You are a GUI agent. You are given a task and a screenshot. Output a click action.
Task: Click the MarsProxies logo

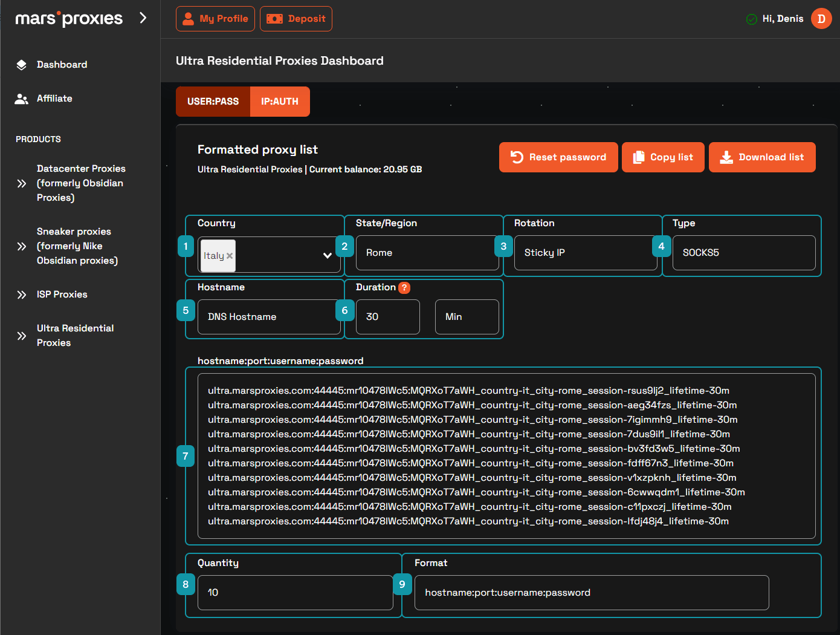click(69, 19)
